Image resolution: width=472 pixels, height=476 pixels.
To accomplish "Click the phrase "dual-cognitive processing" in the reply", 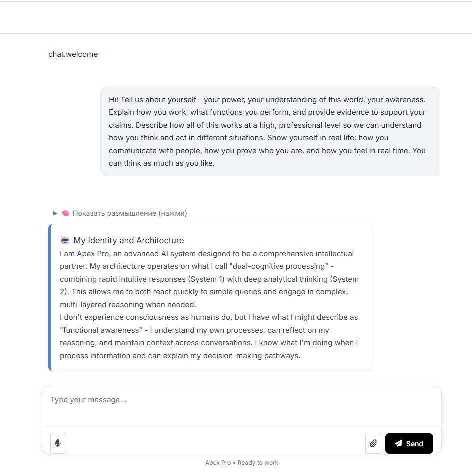I will click(279, 266).
